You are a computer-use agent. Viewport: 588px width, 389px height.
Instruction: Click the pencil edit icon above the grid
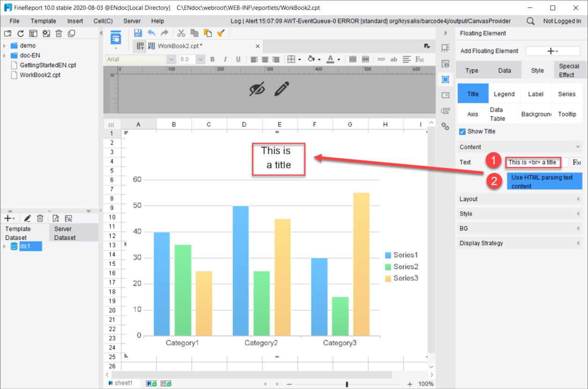(x=282, y=89)
